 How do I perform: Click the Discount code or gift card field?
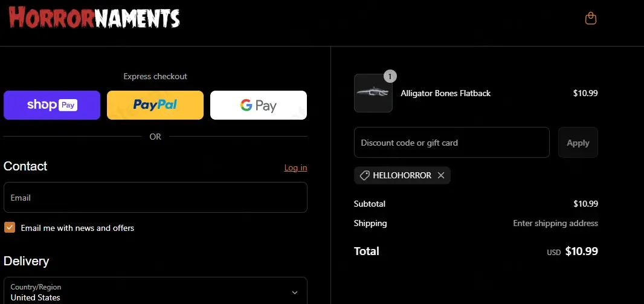point(452,143)
